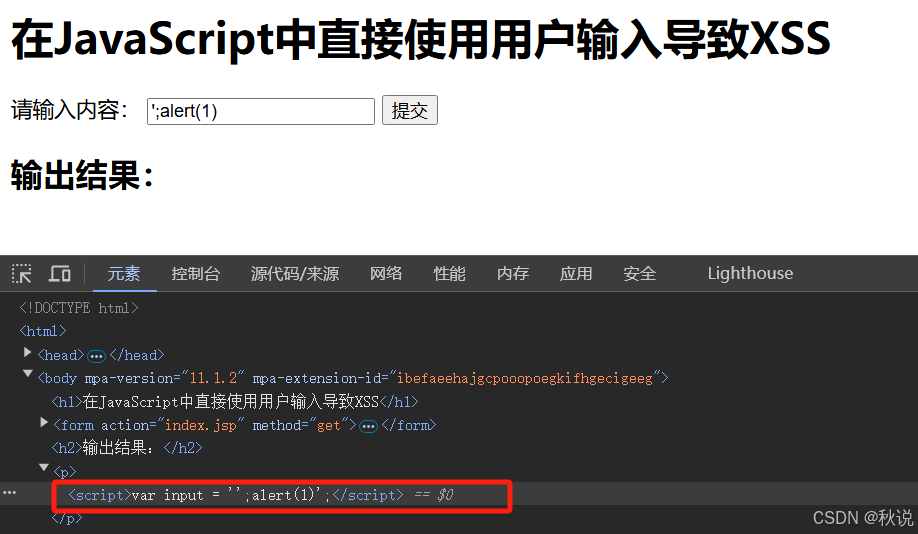
Task: Expand the form element arrow
Action: click(x=43, y=422)
